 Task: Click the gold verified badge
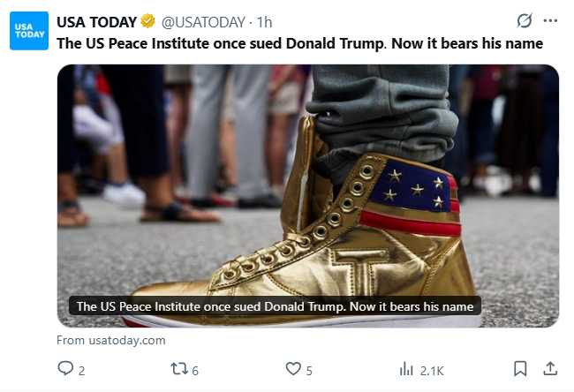(x=148, y=21)
